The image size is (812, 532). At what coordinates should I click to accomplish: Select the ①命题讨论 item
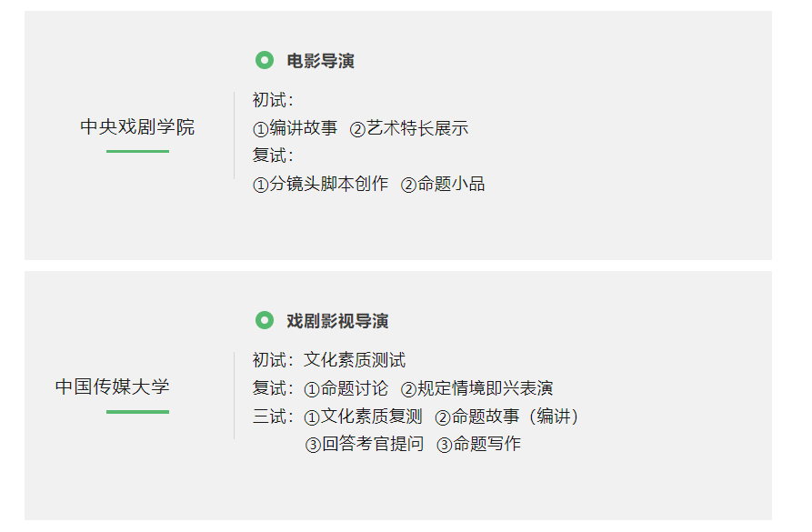pyautogui.click(x=346, y=388)
